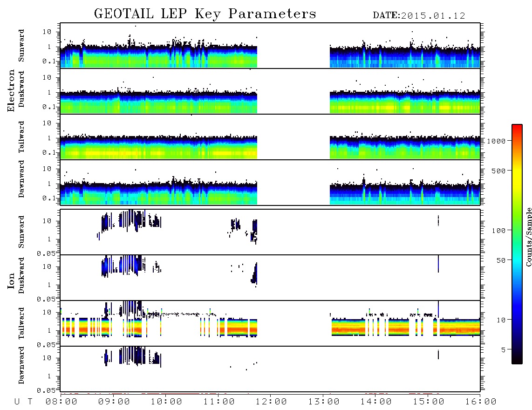This screenshot has width=532, height=410.
Task: Click the 'Counts/Sample' colorbar label
Action: 529,237
